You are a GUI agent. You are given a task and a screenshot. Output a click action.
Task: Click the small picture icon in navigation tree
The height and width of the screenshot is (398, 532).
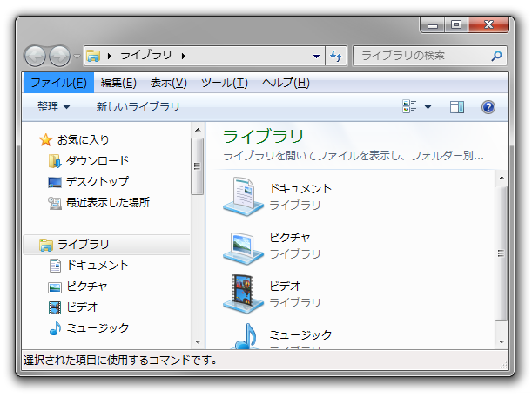(55, 287)
